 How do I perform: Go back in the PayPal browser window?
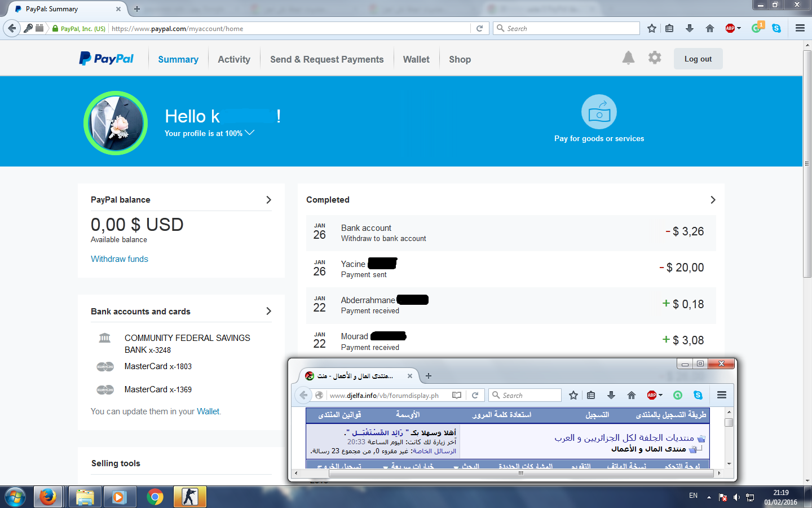coord(12,28)
